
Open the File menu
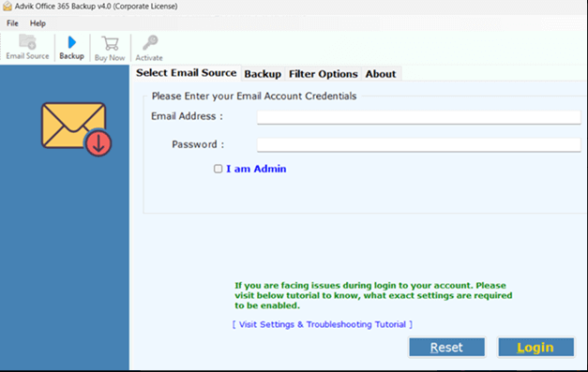12,23
